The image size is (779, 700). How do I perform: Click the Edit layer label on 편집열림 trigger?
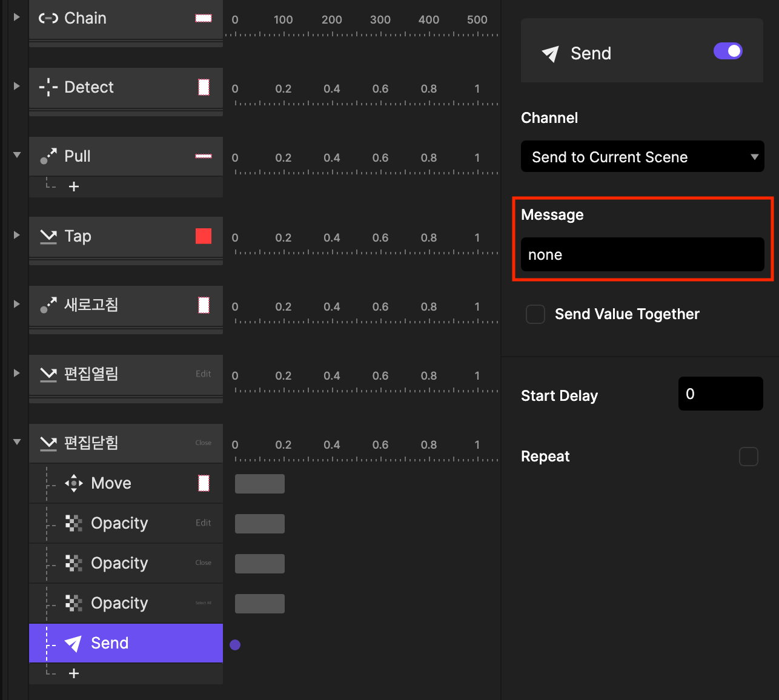pyautogui.click(x=204, y=374)
